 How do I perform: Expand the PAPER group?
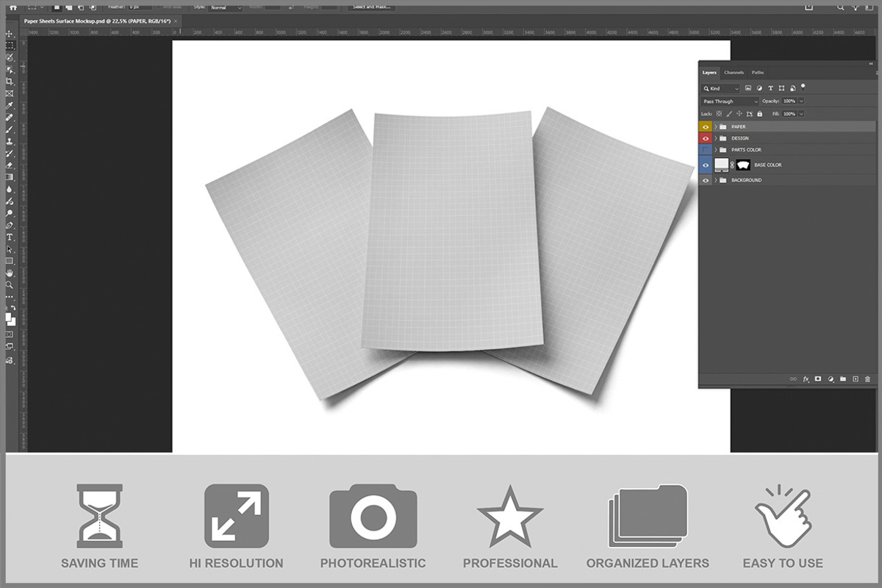[x=716, y=126]
